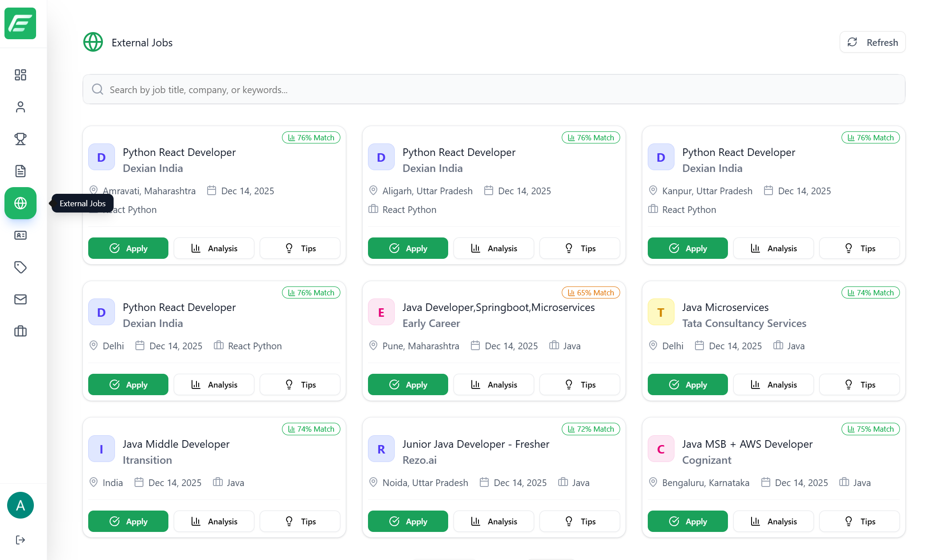The image size is (940, 560).
Task: Open the mail section from sidebar
Action: point(20,299)
